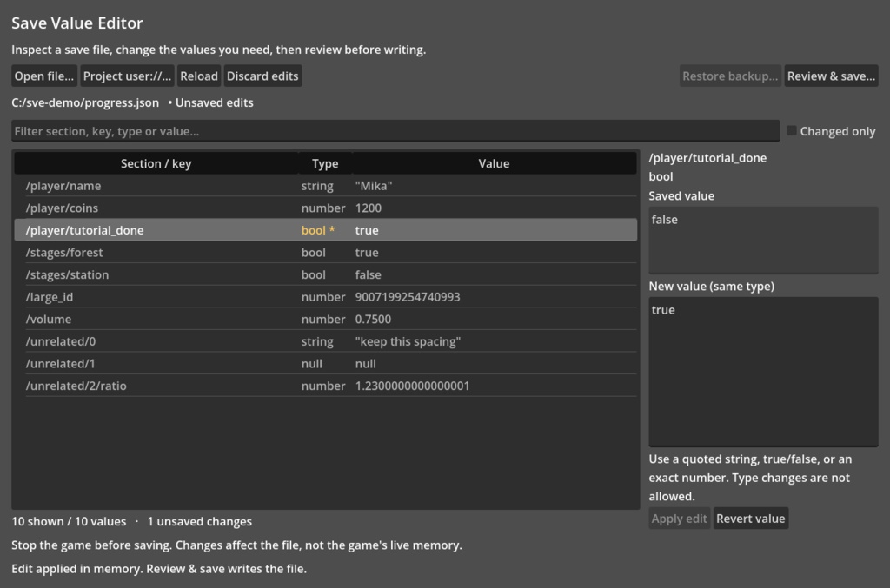
Task: Click the 1 unsaved changes status text
Action: pyautogui.click(x=199, y=521)
